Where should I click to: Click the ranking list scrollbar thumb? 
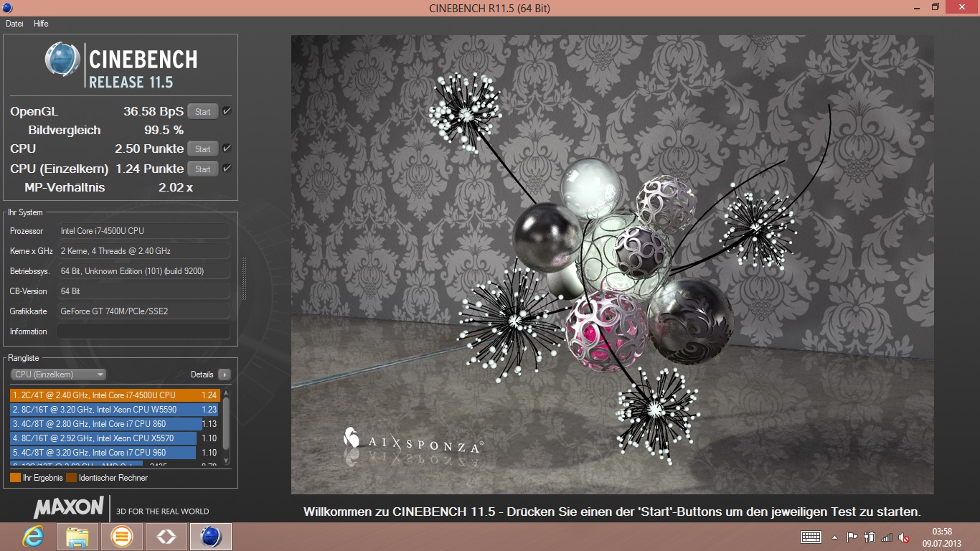[227, 423]
